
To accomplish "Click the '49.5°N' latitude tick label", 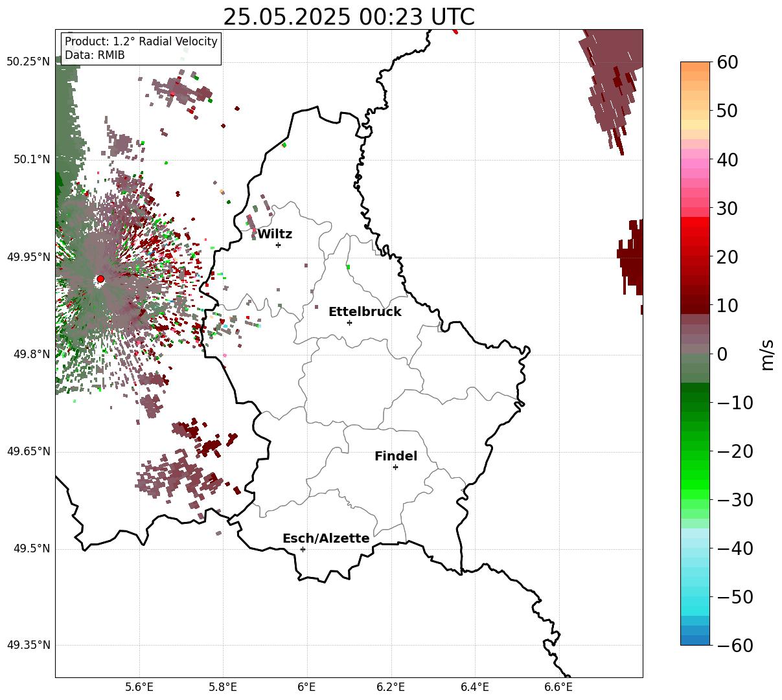I will click(32, 549).
